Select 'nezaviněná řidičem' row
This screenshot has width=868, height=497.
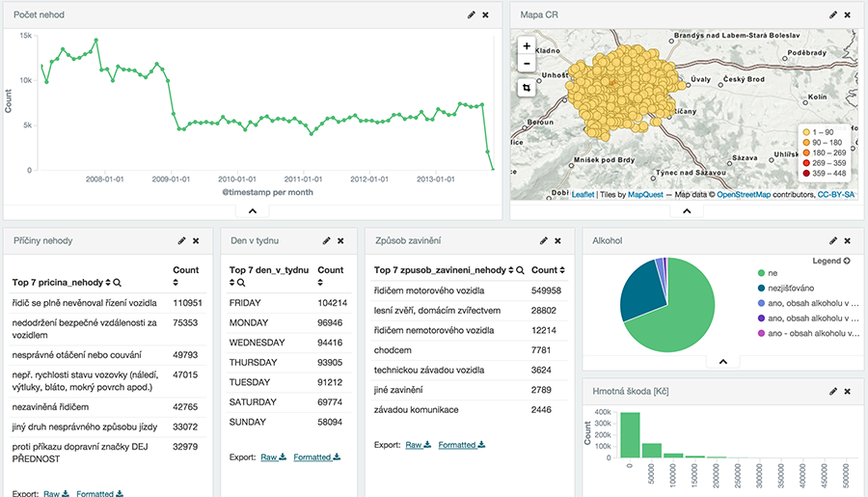[108, 406]
